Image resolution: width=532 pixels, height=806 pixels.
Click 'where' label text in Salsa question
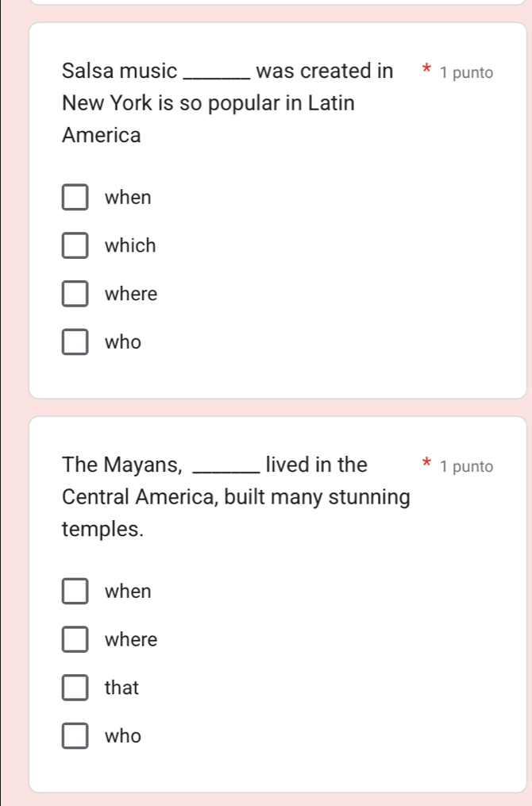coord(131,295)
